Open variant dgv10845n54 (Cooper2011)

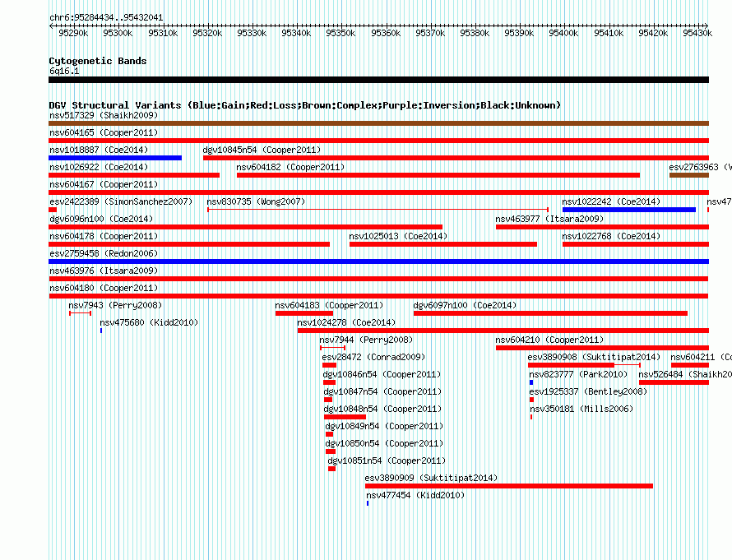tap(262, 150)
